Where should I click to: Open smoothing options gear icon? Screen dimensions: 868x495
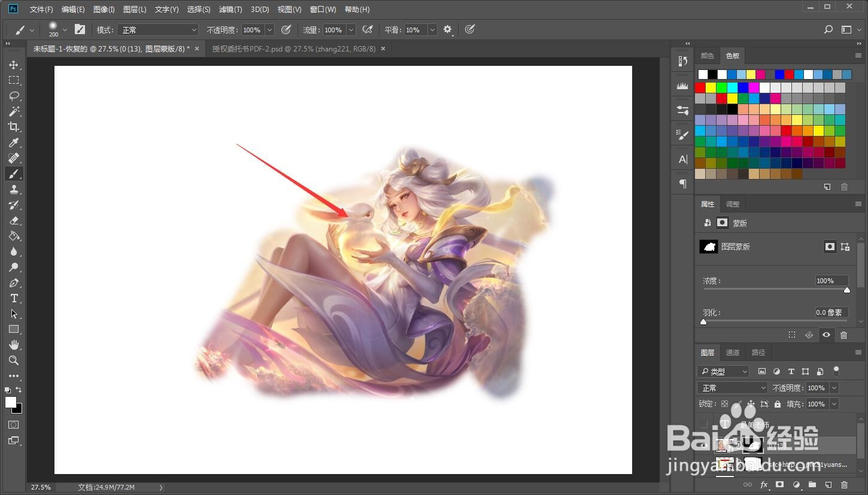[447, 29]
